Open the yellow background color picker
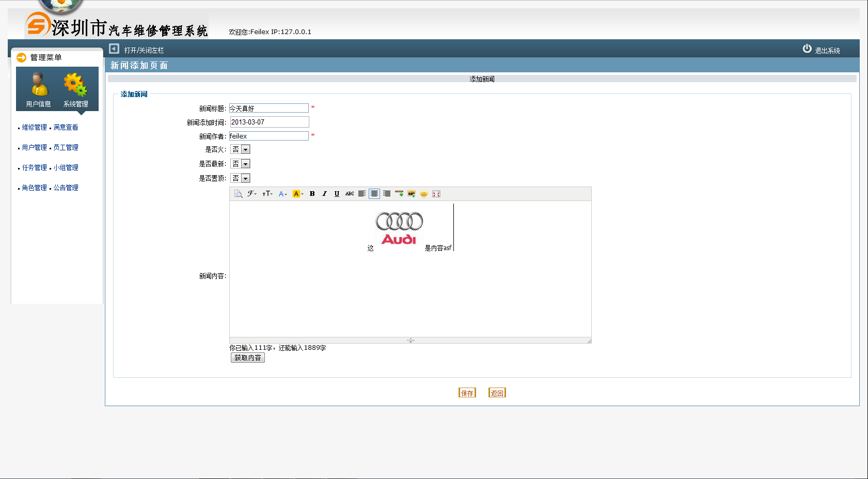This screenshot has height=479, width=868. click(x=298, y=194)
